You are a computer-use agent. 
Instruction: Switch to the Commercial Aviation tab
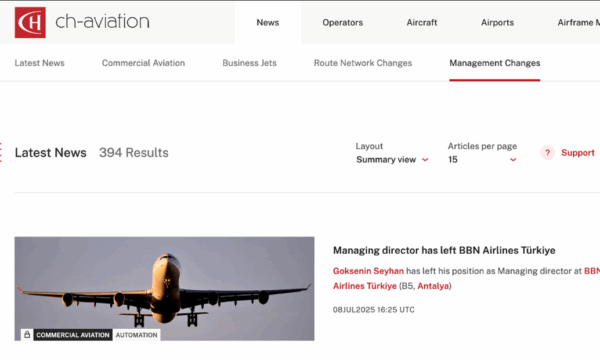[x=143, y=63]
